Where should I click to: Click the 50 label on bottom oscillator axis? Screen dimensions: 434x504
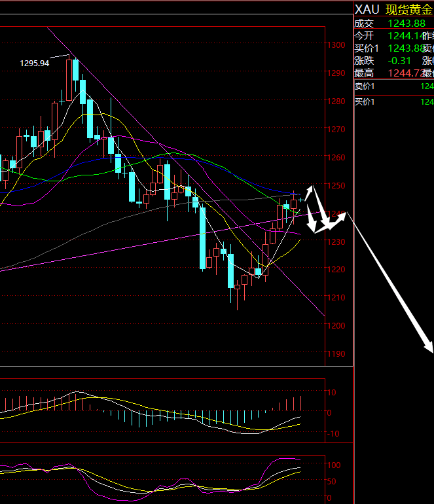tap(332, 482)
